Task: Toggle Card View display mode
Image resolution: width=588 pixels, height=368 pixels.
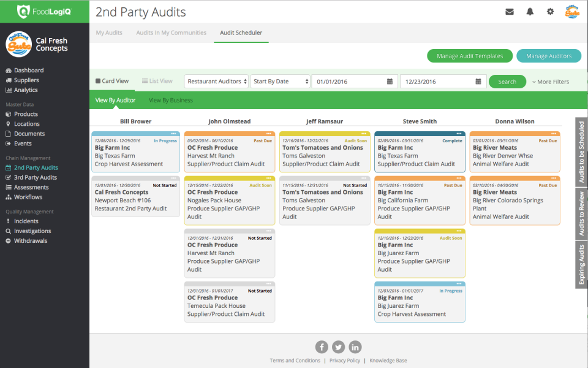Action: [x=112, y=80]
